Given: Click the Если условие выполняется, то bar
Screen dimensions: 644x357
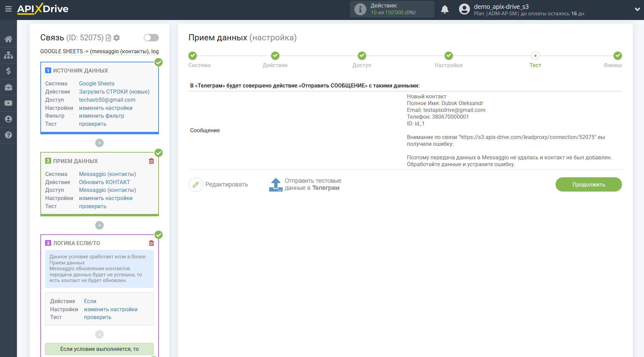Looking at the screenshot, I should (99, 349).
